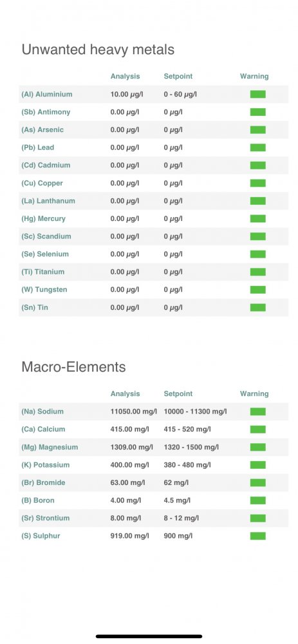This screenshot has height=644, width=298.
Task: Open the (Sb) Antimony element link
Action: pyautogui.click(x=46, y=111)
